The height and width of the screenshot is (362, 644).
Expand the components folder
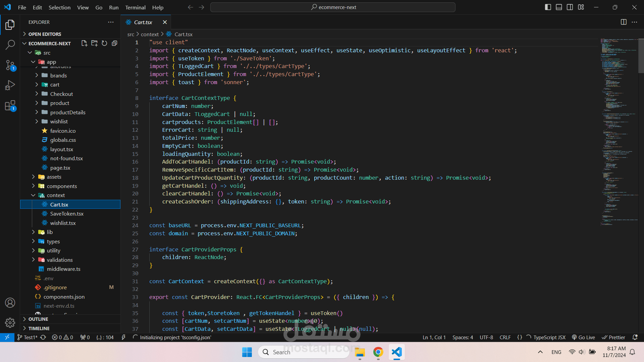tap(62, 186)
